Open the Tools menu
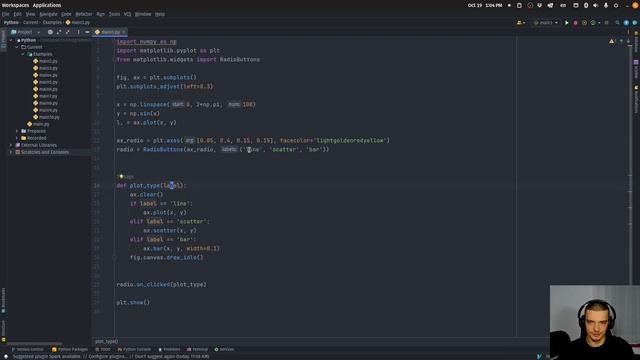This screenshot has height=360, width=640. [114, 14]
